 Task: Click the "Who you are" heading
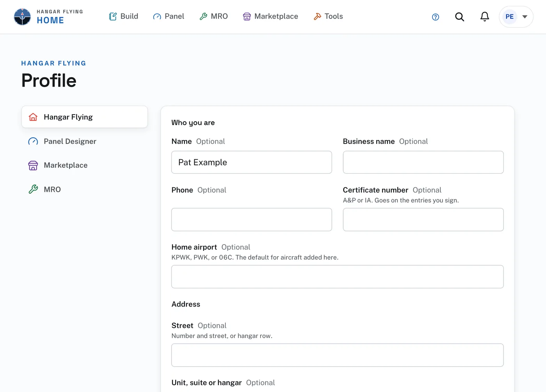193,122
